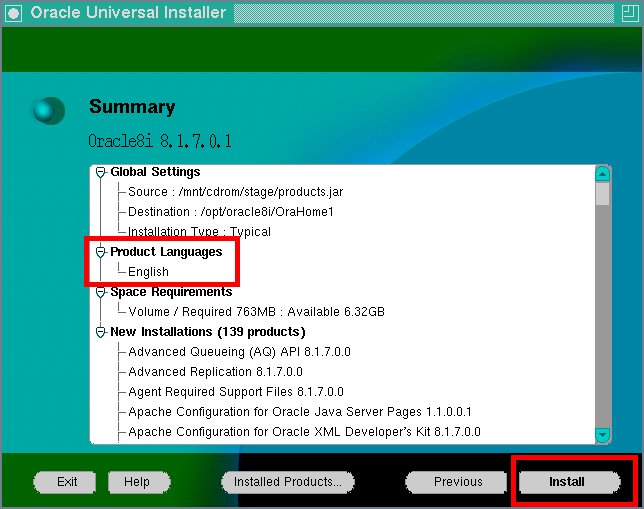Select Apache Configuration for Oracle Java Server Pages
Viewport: 644px width, 509px height.
point(300,412)
